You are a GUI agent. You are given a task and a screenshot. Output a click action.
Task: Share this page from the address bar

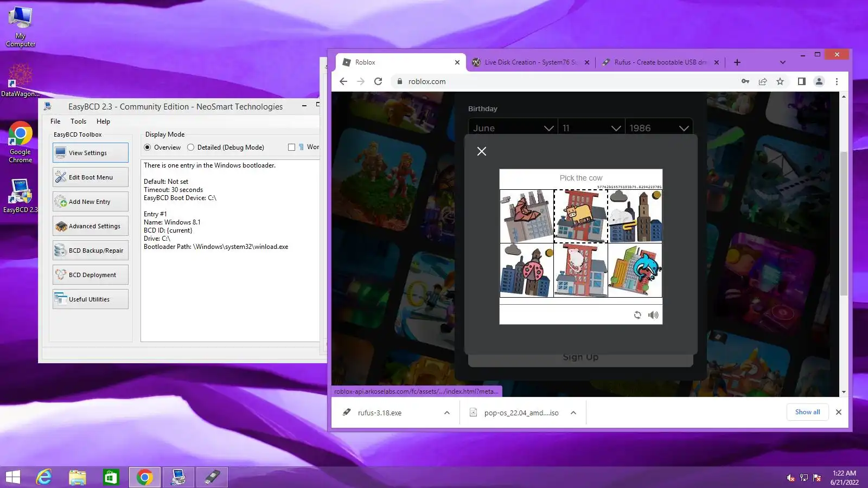(763, 81)
